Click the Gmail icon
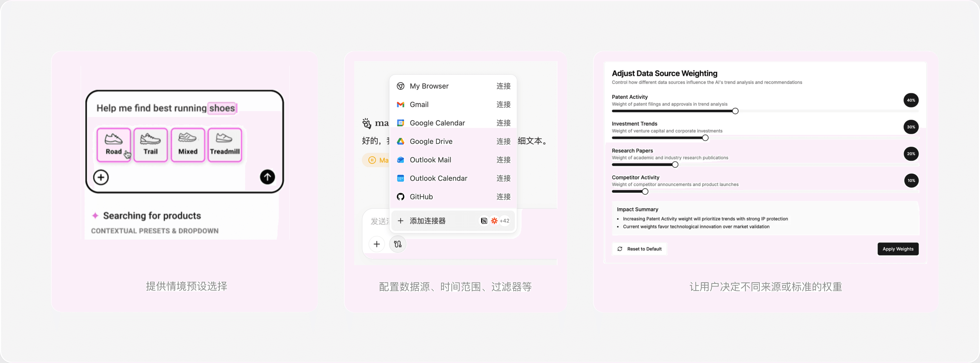 coord(400,105)
